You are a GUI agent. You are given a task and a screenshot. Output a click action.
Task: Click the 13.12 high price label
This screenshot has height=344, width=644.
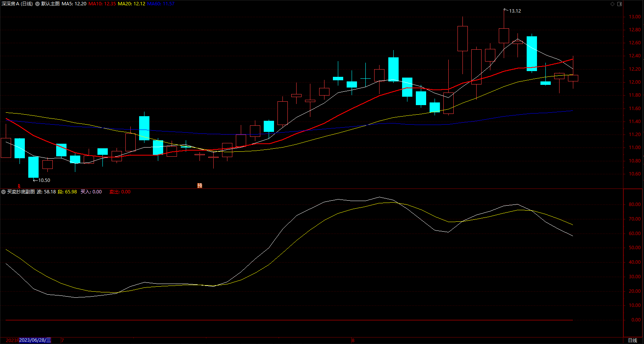tap(515, 11)
